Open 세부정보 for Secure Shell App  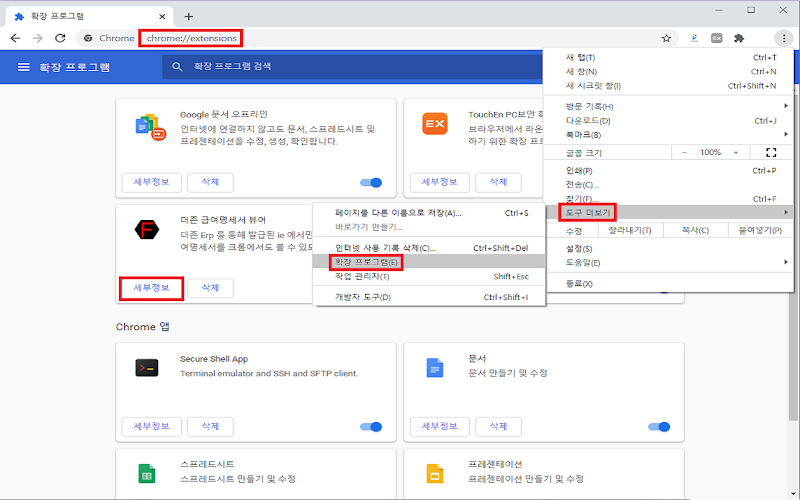pos(152,426)
